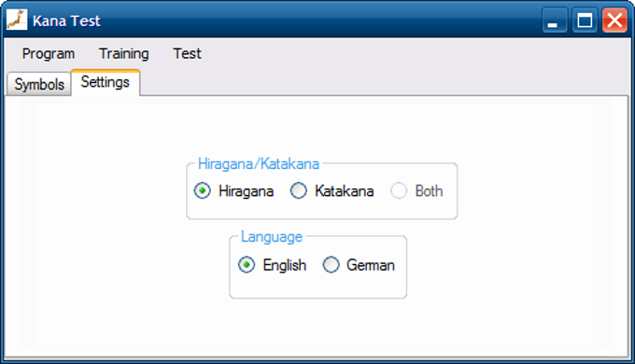Viewport: 635px width, 364px height.
Task: Minimize the Kana Test window
Action: 555,20
